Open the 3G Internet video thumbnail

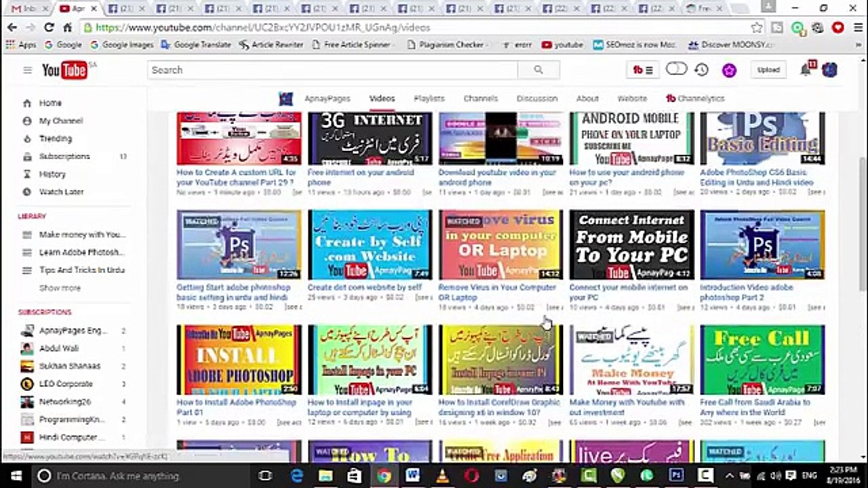[x=370, y=138]
